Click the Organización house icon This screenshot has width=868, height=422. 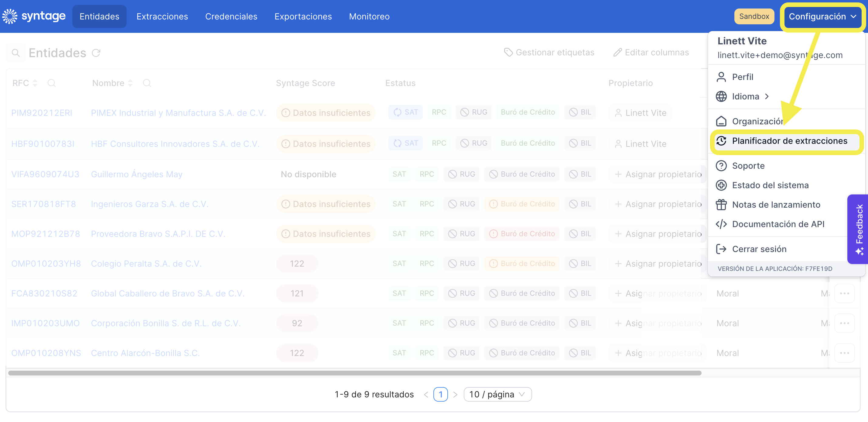point(721,121)
